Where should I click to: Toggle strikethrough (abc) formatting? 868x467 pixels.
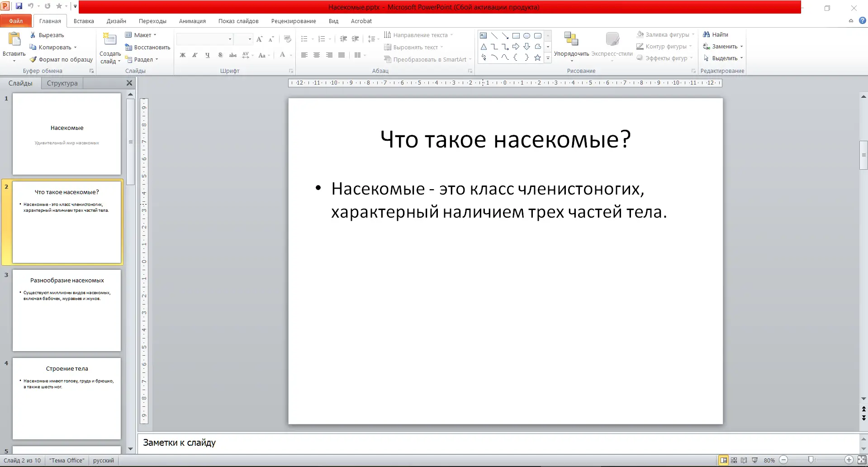point(233,55)
